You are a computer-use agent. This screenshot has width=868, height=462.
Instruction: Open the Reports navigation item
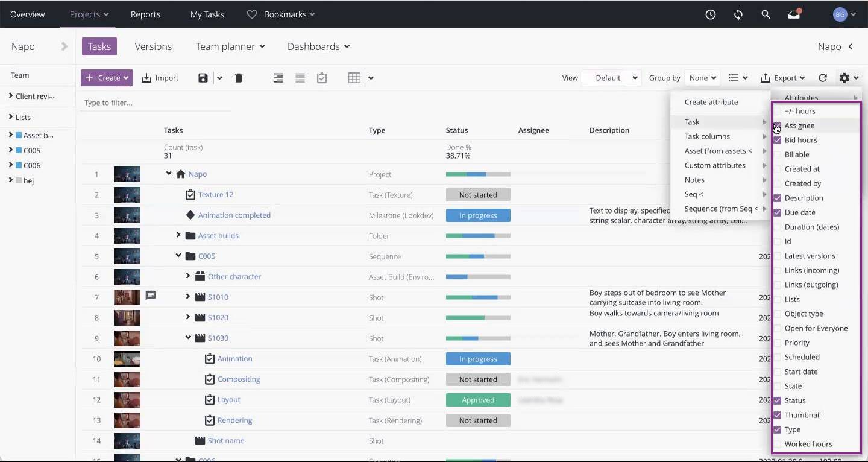[145, 14]
